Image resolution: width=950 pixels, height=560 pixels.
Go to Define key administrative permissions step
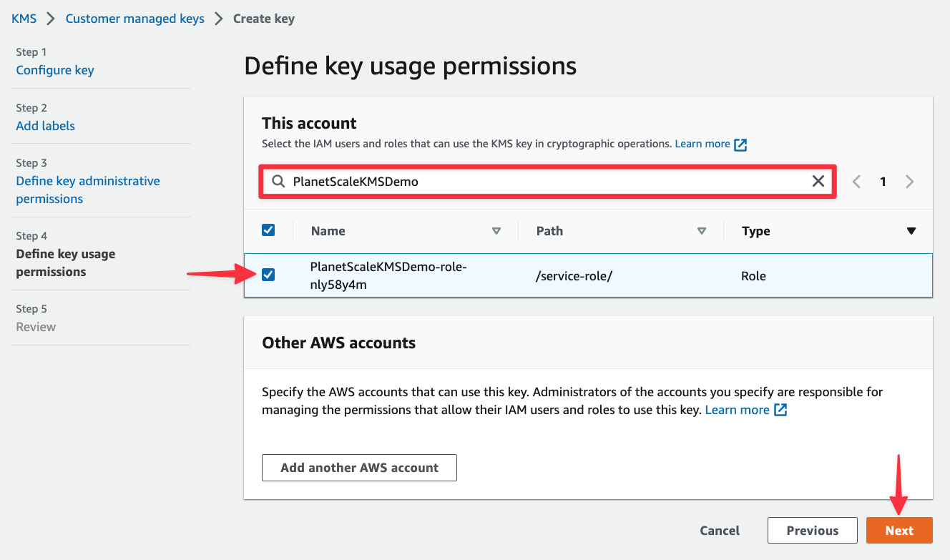point(88,190)
